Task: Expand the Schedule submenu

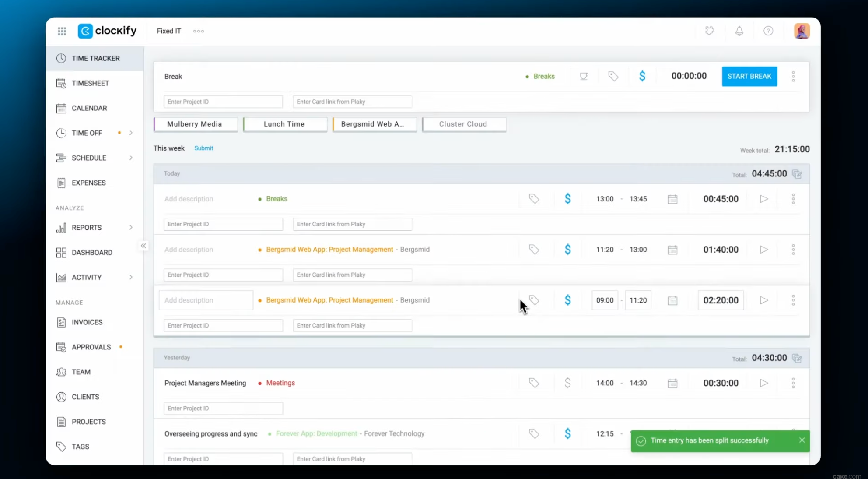Action: pos(131,158)
